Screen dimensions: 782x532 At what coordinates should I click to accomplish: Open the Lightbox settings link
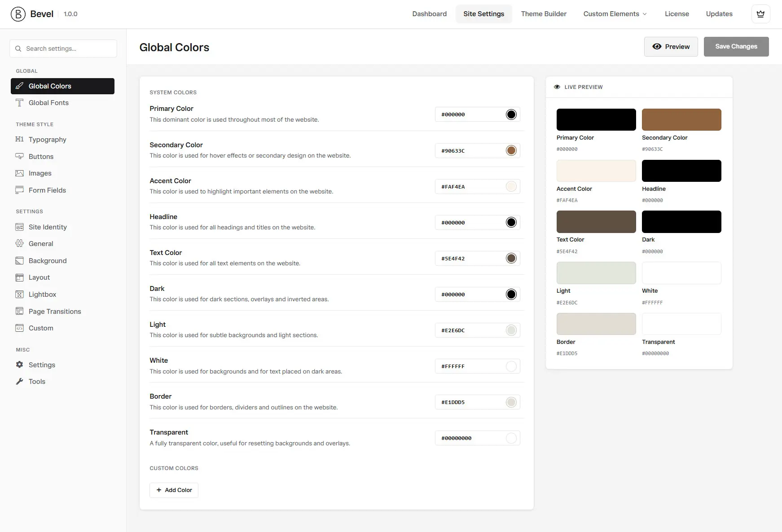62,295
